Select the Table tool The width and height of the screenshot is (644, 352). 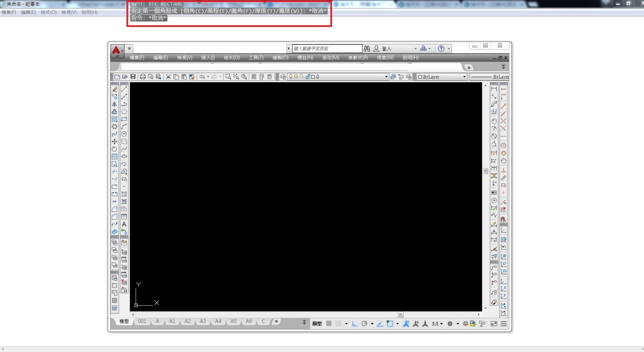[x=124, y=217]
